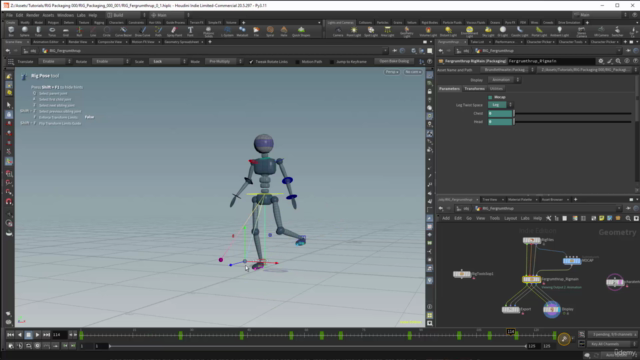Image resolution: width=640 pixels, height=360 pixels.
Task: Click the Stop playback button
Action: [28, 335]
